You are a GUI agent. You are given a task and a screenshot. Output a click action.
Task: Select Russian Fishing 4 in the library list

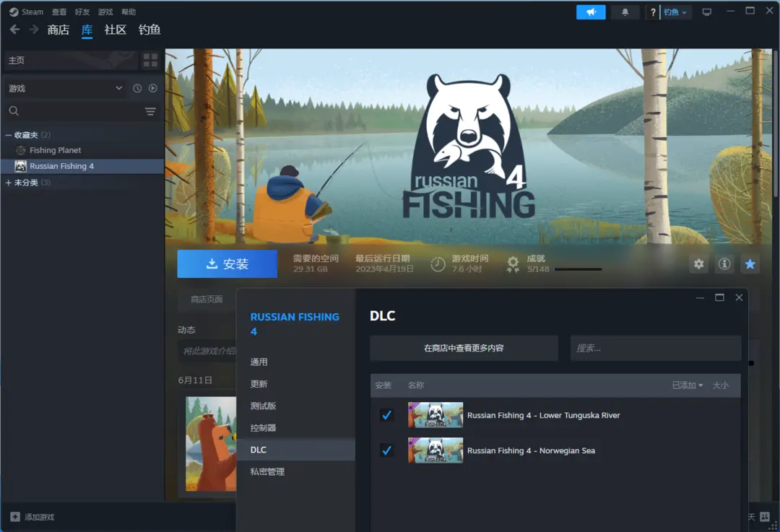(82, 166)
